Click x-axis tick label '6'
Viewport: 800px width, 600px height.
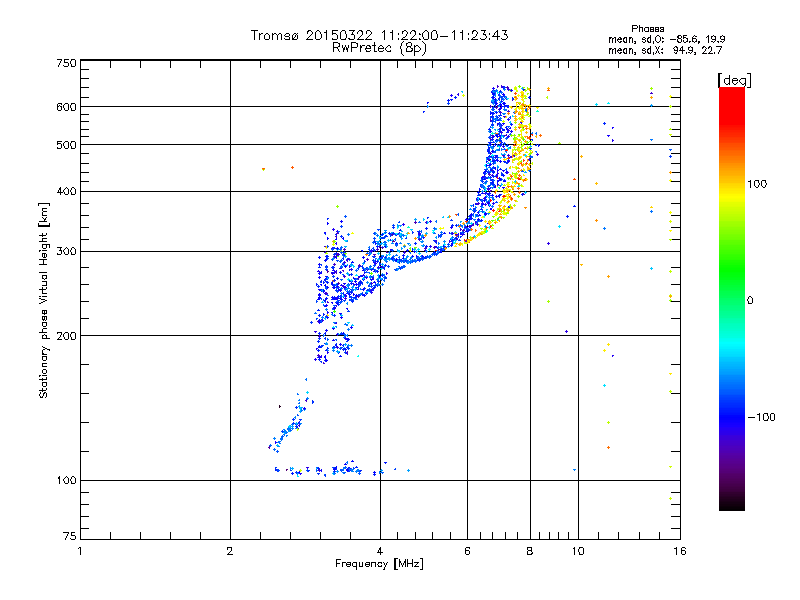point(467,551)
